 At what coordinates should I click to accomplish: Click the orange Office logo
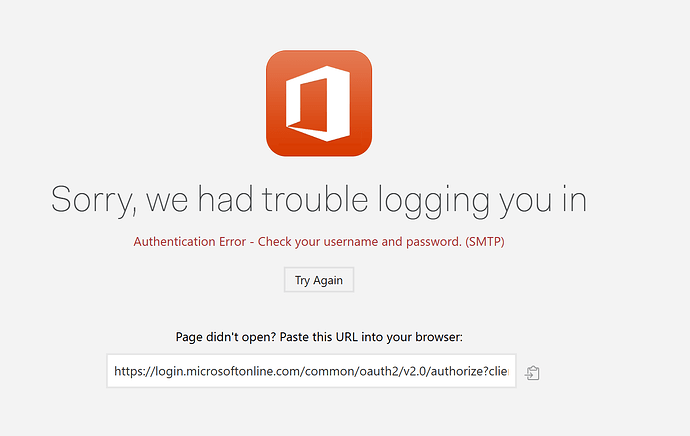click(x=319, y=104)
